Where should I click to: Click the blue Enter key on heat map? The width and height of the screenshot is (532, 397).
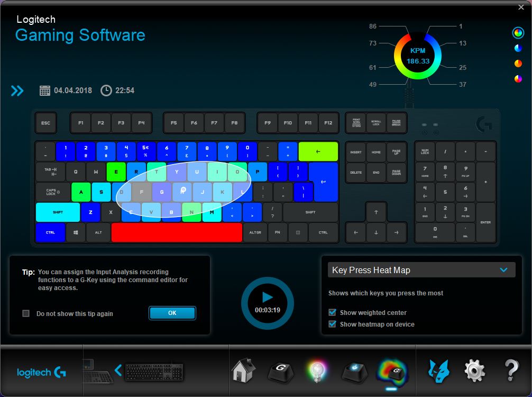pos(323,182)
